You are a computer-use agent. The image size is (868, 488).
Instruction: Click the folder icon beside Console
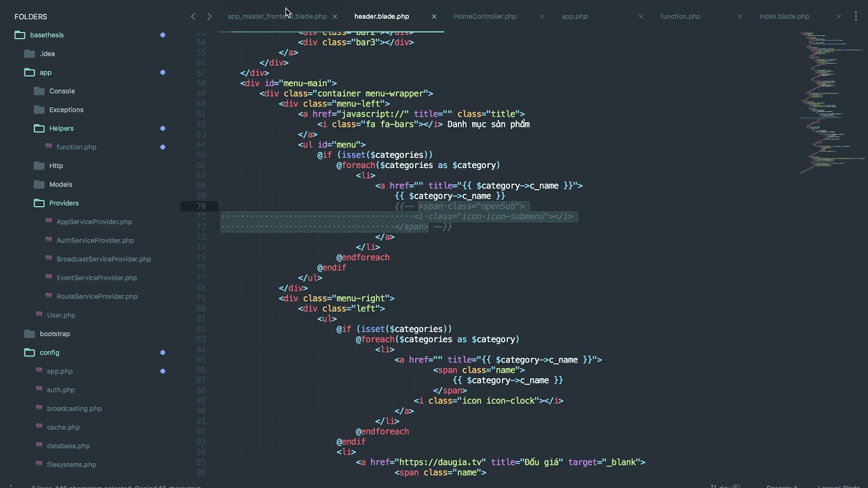[x=39, y=91]
